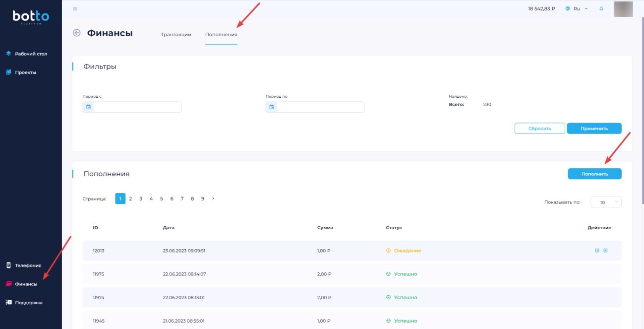Click the calendar icon in Период с

pyautogui.click(x=88, y=107)
